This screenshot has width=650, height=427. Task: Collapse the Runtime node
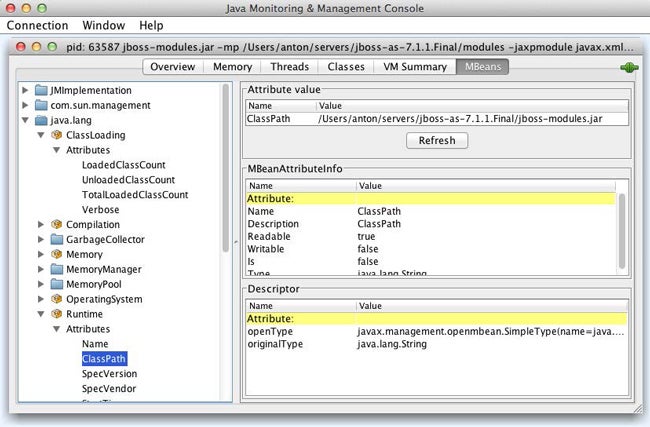click(x=41, y=314)
